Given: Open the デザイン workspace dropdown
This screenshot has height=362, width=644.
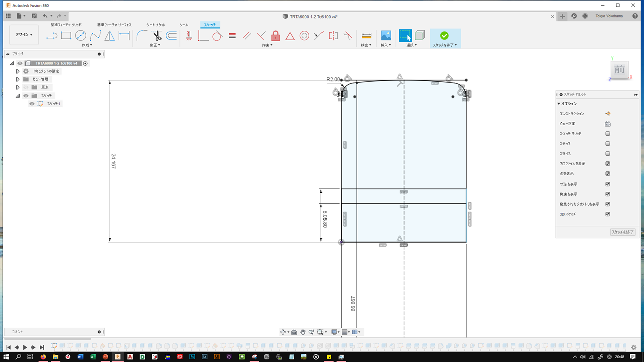Looking at the screenshot, I should click(x=24, y=35).
